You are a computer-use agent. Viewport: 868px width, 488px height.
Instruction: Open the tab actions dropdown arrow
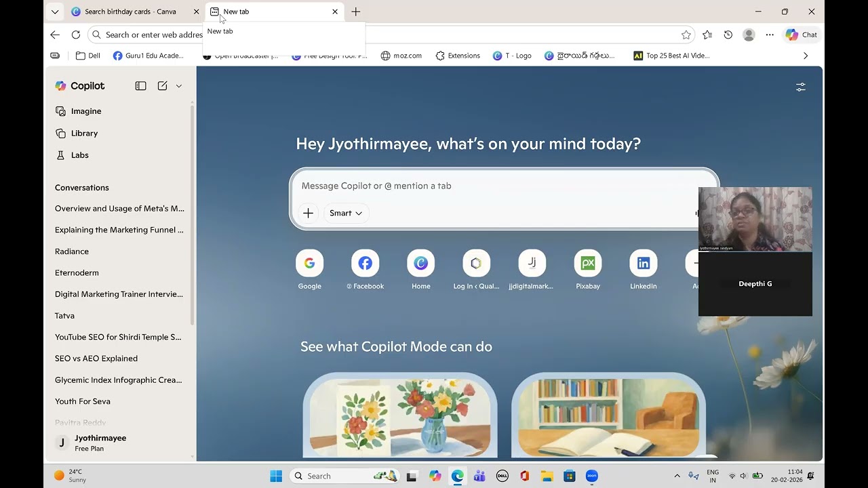pos(55,12)
